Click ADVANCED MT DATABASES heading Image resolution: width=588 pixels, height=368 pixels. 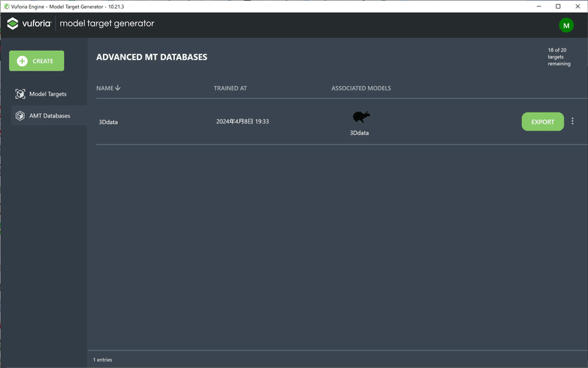151,57
